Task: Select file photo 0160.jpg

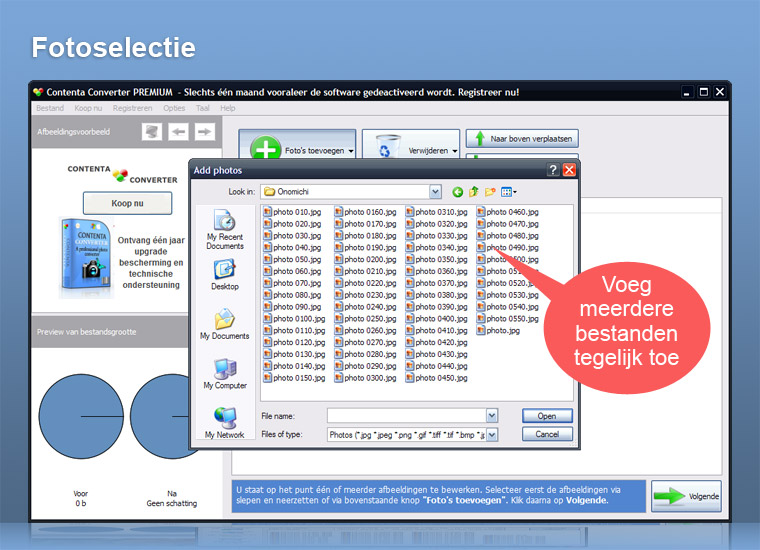Action: click(x=365, y=212)
